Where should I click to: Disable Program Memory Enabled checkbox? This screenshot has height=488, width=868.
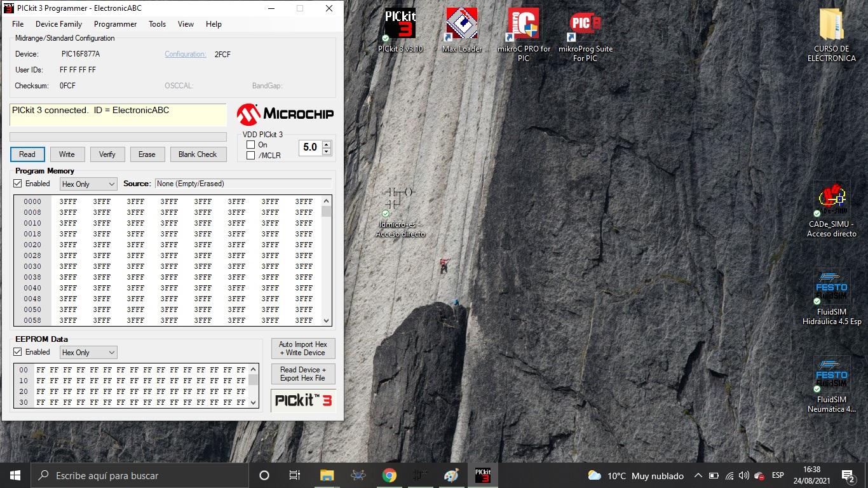pos(18,184)
